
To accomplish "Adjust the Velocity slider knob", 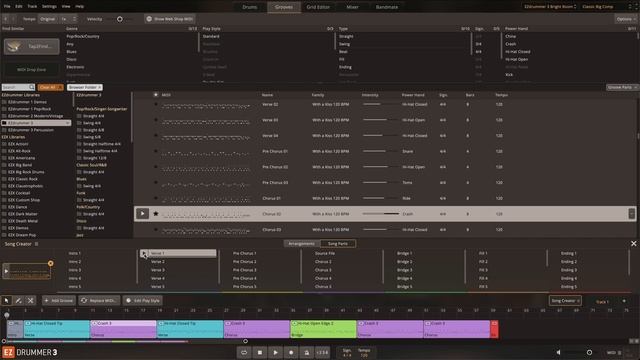I will tap(120, 19).
